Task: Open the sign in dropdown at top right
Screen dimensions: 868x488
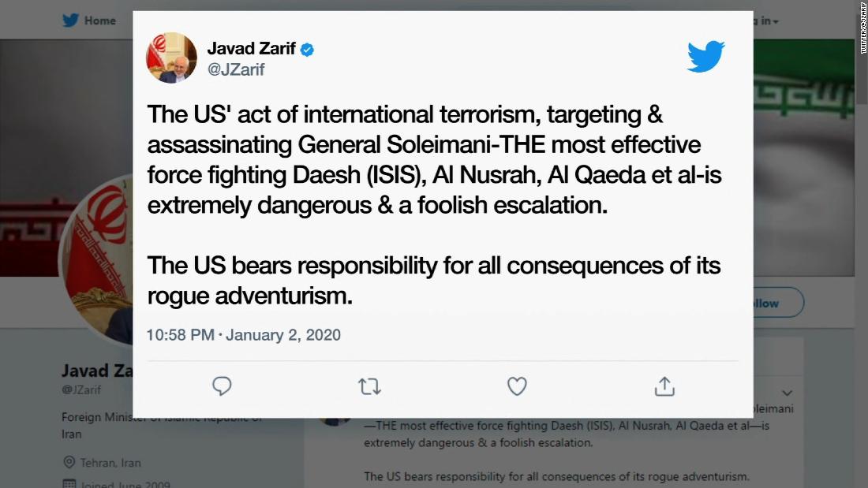Action: (x=767, y=20)
